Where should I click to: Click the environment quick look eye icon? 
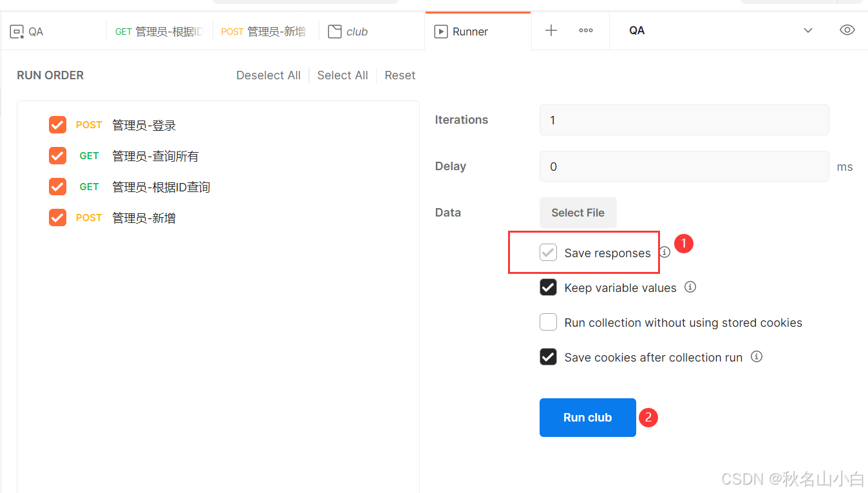pyautogui.click(x=847, y=30)
